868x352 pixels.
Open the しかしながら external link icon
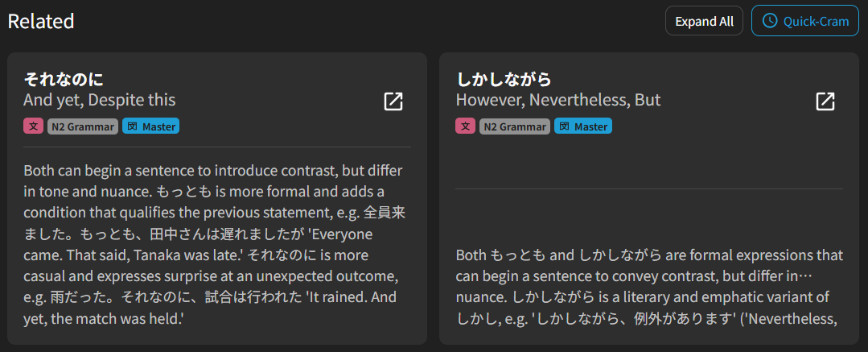click(825, 101)
